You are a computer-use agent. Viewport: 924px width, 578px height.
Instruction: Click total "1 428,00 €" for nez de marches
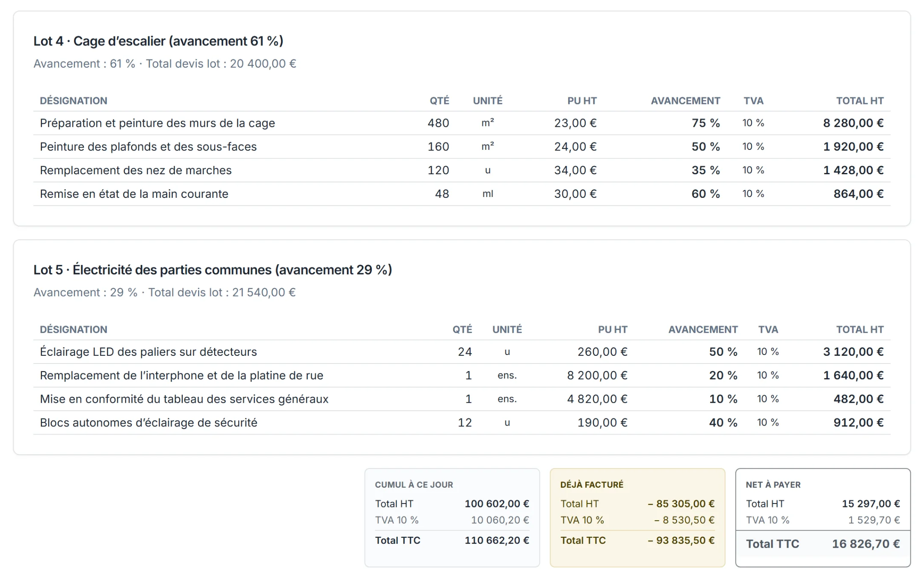pos(853,170)
